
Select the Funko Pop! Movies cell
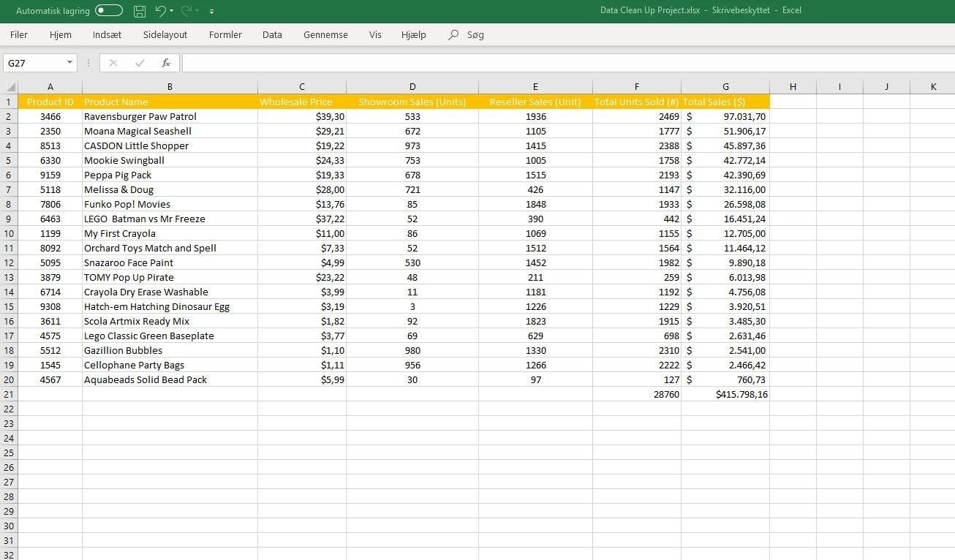(170, 204)
